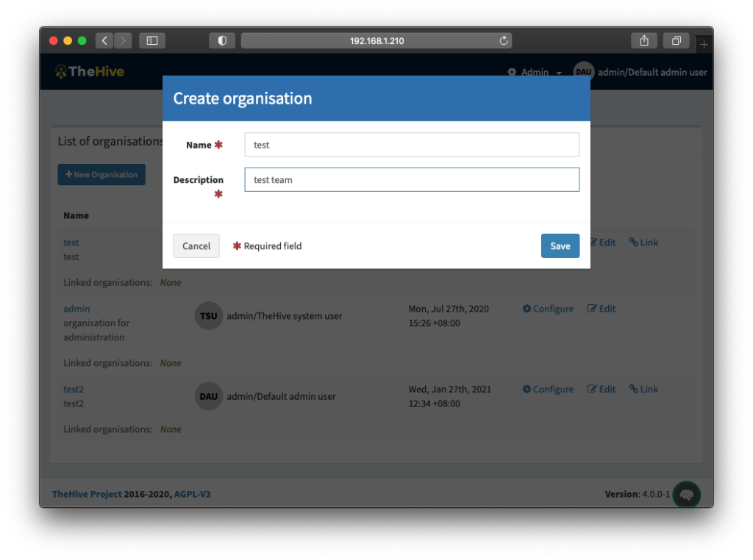753x560 pixels.
Task: Edit the admin organisation
Action: (x=602, y=309)
